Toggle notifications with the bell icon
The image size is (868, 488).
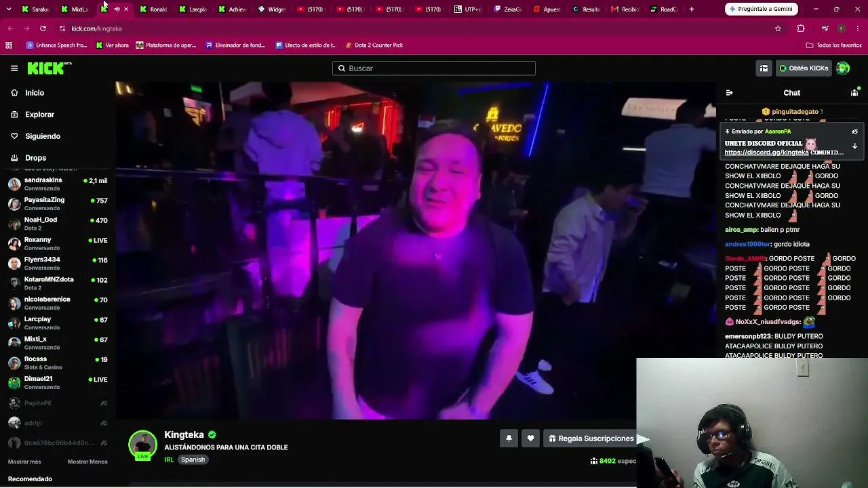pos(509,439)
